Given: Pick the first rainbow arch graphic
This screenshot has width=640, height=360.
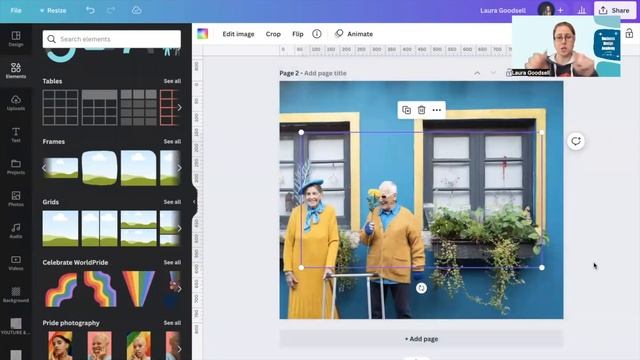Looking at the screenshot, I should tap(61, 289).
